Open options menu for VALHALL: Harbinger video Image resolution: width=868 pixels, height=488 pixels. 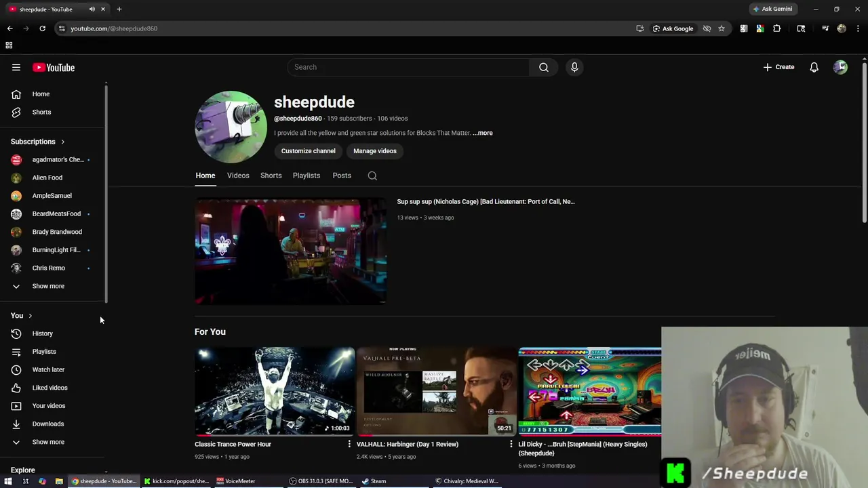point(511,444)
